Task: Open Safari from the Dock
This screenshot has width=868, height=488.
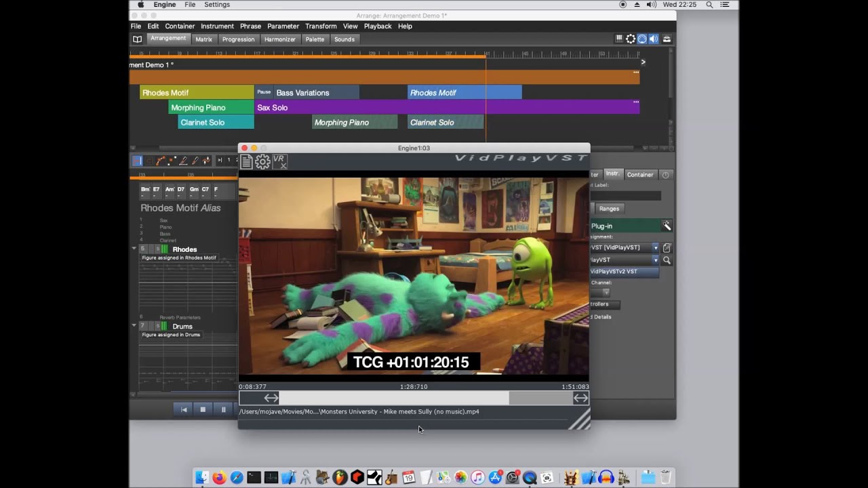Action: click(x=237, y=478)
